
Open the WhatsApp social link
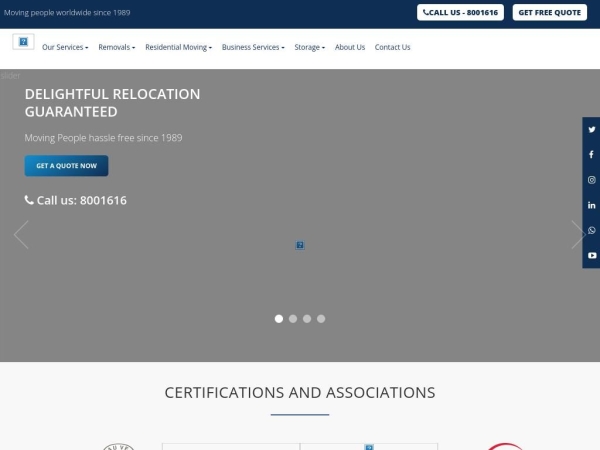tap(591, 230)
